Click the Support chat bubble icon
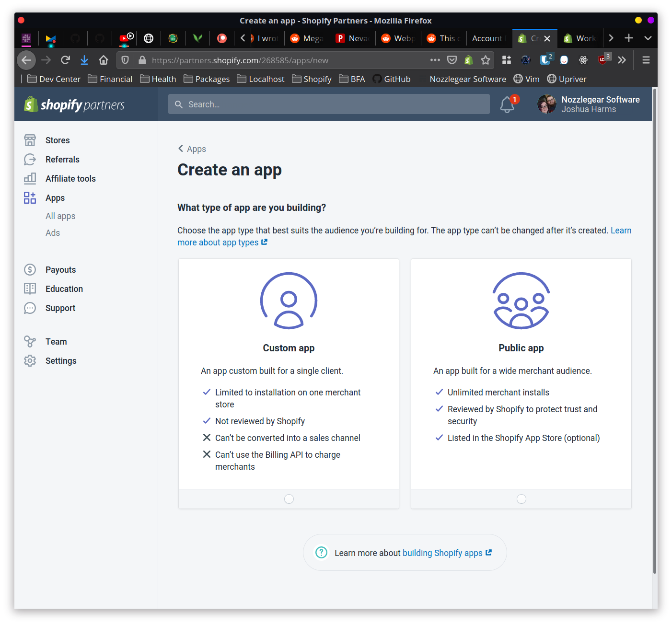This screenshot has width=672, height=625. click(x=30, y=308)
